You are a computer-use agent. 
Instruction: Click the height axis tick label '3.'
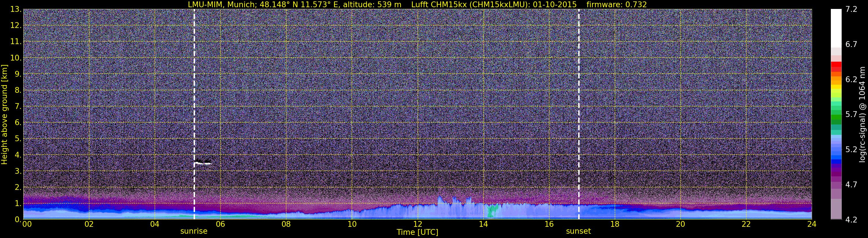18,171
